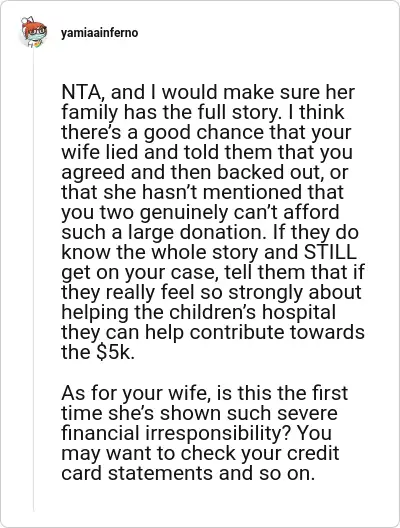
Task: Click the phrase 'children's hospital'
Action: (x=252, y=312)
